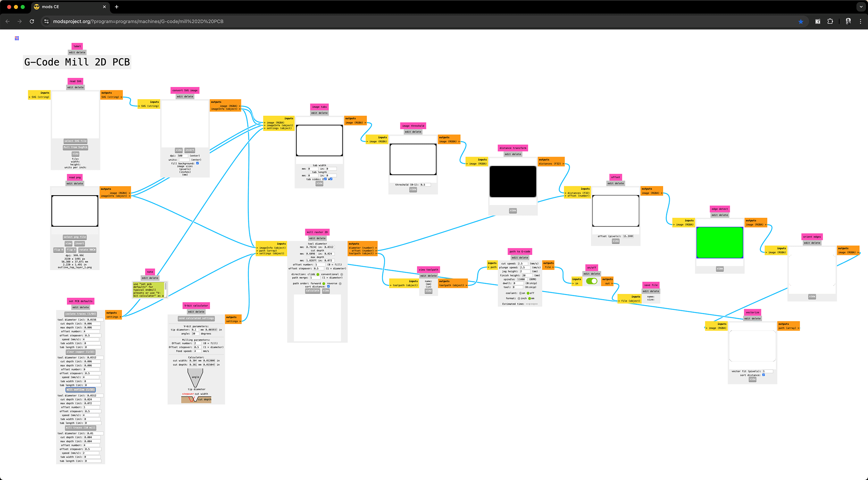Select conventional direction radio button
Image resolution: width=868 pixels, height=480 pixels.
point(342,274)
